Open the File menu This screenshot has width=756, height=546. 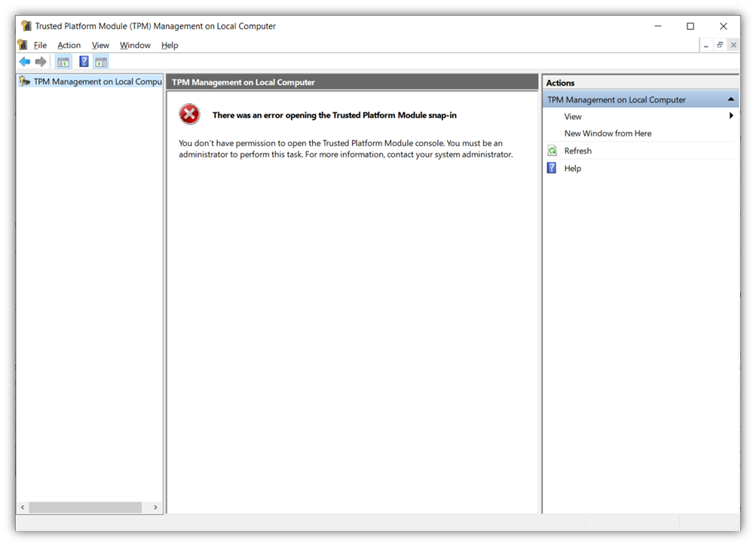(x=40, y=45)
